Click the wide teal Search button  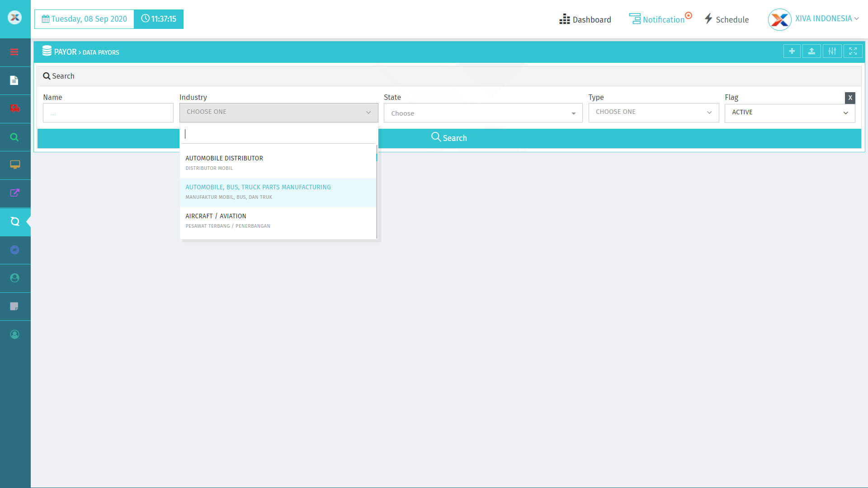point(449,138)
